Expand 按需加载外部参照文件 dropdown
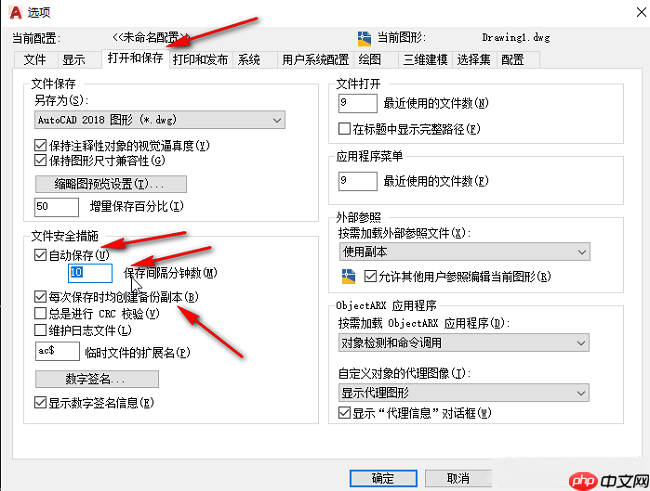The height and width of the screenshot is (491, 650). pyautogui.click(x=464, y=252)
